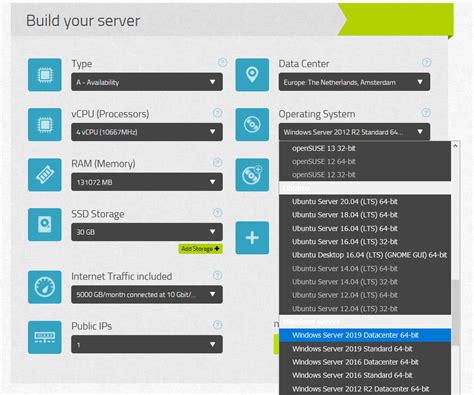This screenshot has height=395, width=474.
Task: Click the OS list scrollbar thumb
Action: pos(456,312)
